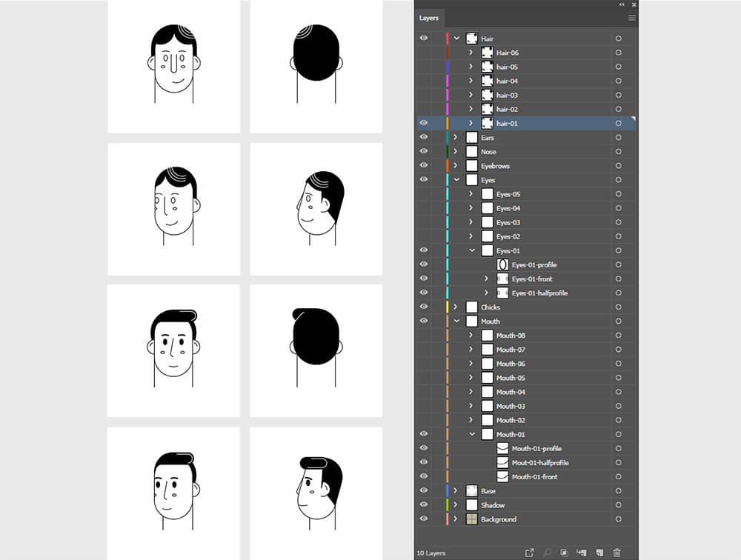741x560 pixels.
Task: Expand the hair-05 sublayer
Action: [x=471, y=67]
